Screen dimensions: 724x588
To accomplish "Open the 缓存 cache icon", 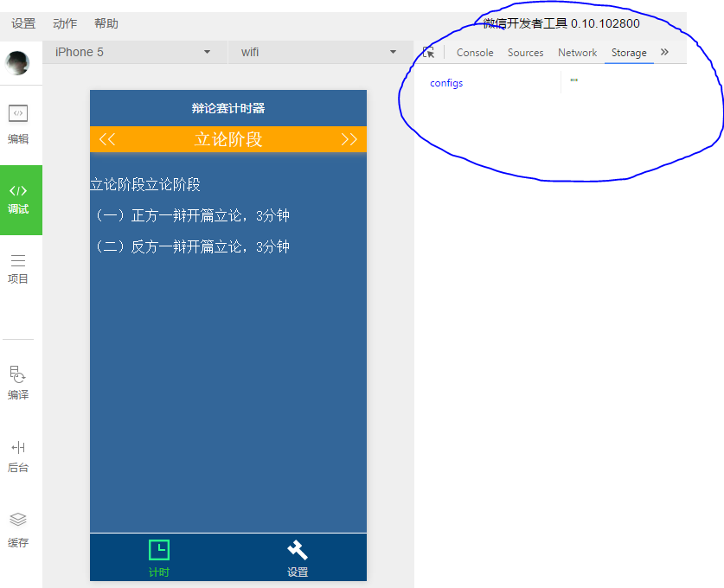I will pos(18,530).
